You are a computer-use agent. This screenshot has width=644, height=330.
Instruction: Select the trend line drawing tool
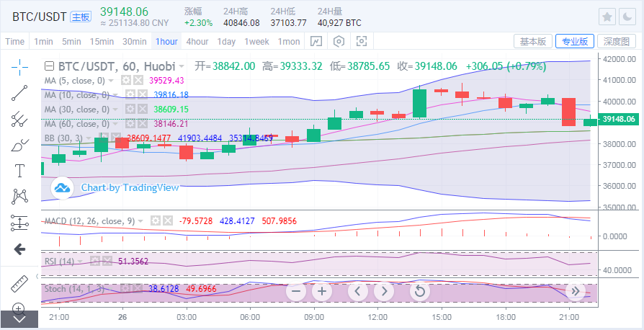[19, 92]
